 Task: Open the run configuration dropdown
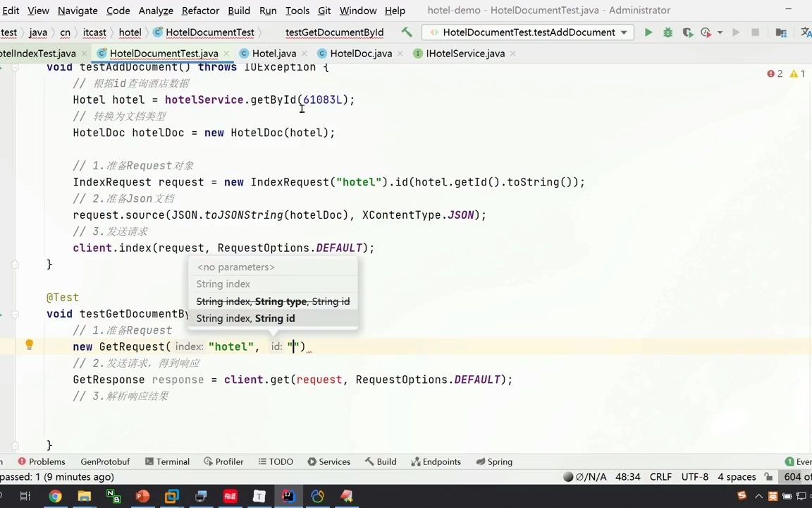(623, 32)
